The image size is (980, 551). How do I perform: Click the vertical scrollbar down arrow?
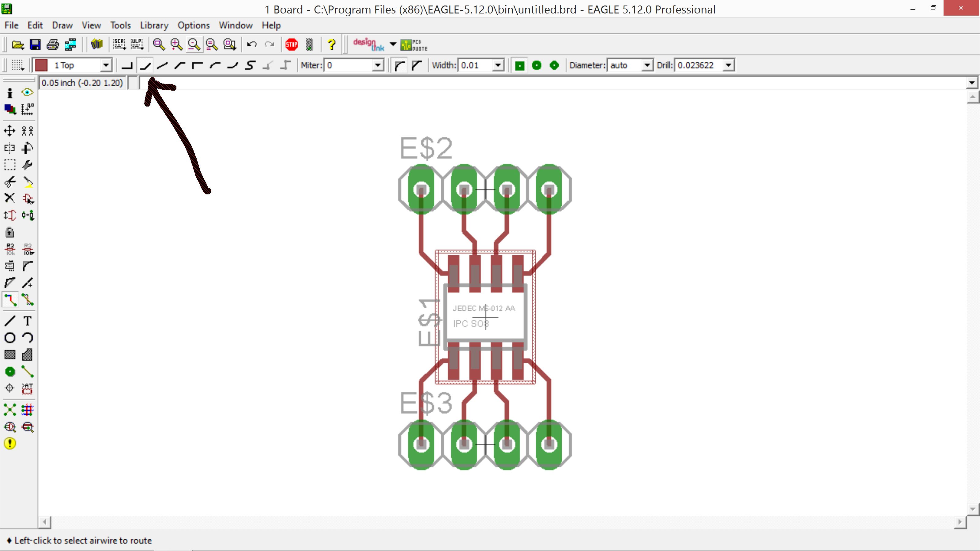[x=973, y=509]
